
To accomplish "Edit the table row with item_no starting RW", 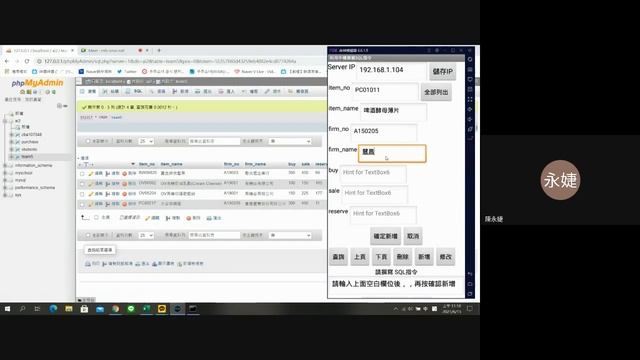I will [x=96, y=173].
